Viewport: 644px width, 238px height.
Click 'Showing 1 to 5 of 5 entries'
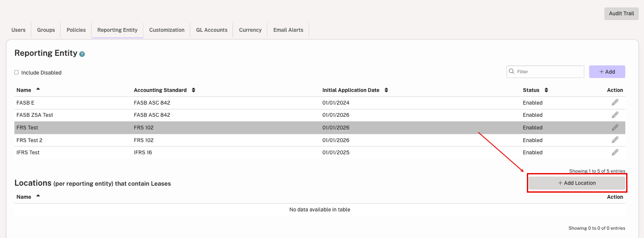point(597,171)
